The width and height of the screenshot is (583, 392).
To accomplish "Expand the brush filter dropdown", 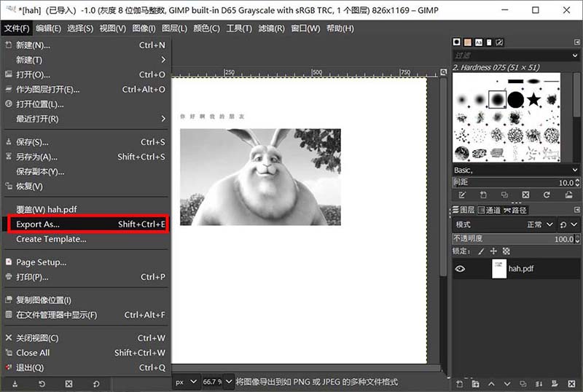I will click(575, 56).
